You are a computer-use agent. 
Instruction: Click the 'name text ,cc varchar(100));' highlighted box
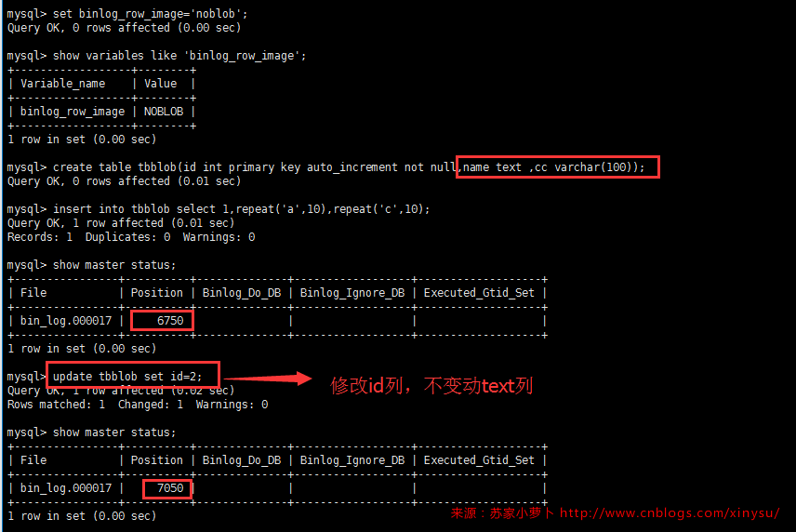558,167
